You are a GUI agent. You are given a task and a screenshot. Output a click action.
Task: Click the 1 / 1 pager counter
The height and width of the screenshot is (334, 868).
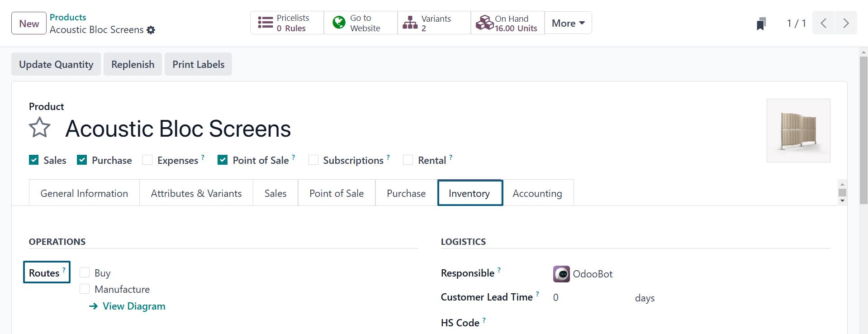(x=796, y=23)
